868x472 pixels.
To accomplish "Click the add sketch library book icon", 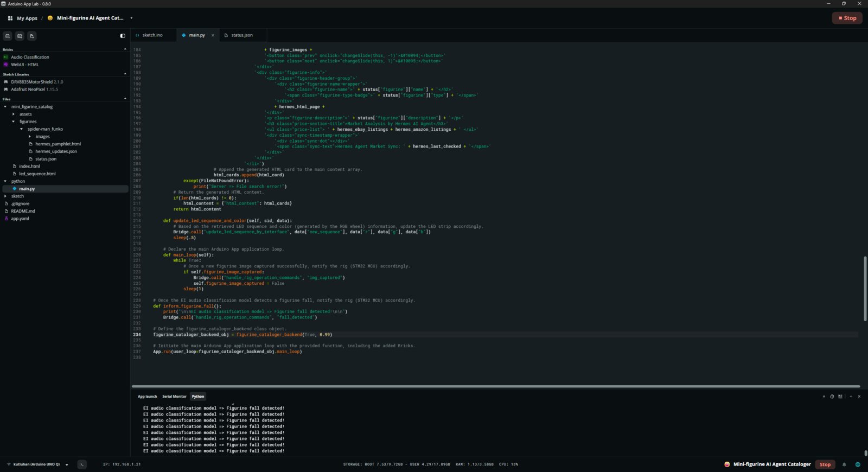I will [20, 36].
